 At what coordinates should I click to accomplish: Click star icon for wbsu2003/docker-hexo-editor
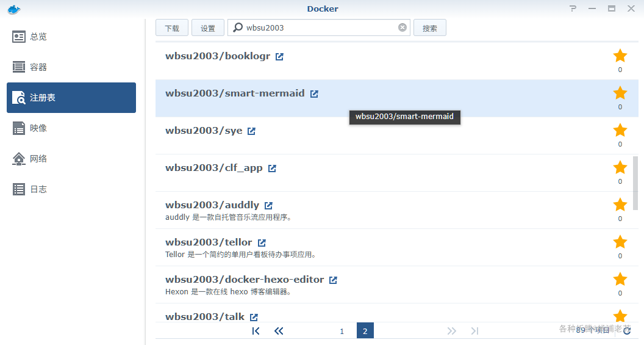tap(620, 279)
